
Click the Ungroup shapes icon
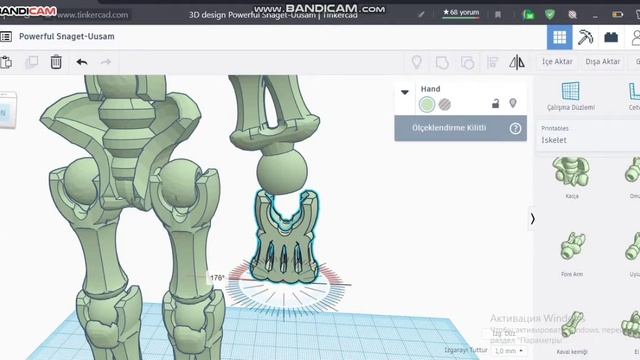tap(467, 62)
